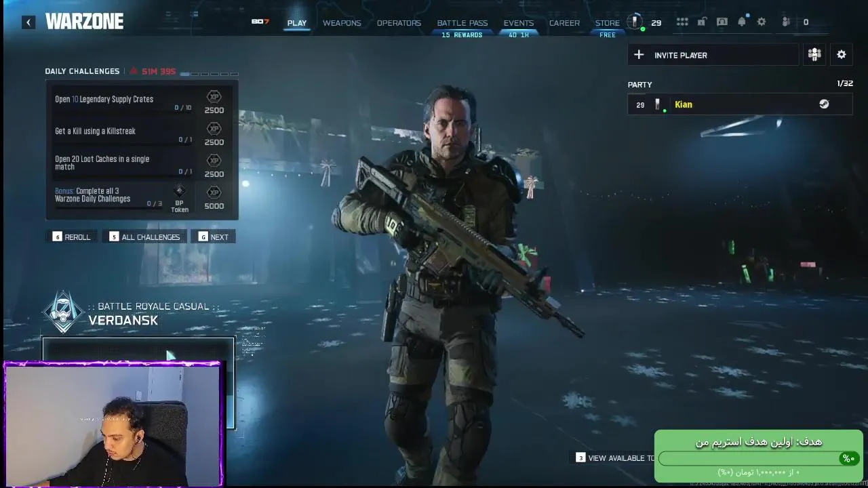The width and height of the screenshot is (868, 488).
Task: Click XP icon for Loot Caches challenge
Action: pos(214,161)
